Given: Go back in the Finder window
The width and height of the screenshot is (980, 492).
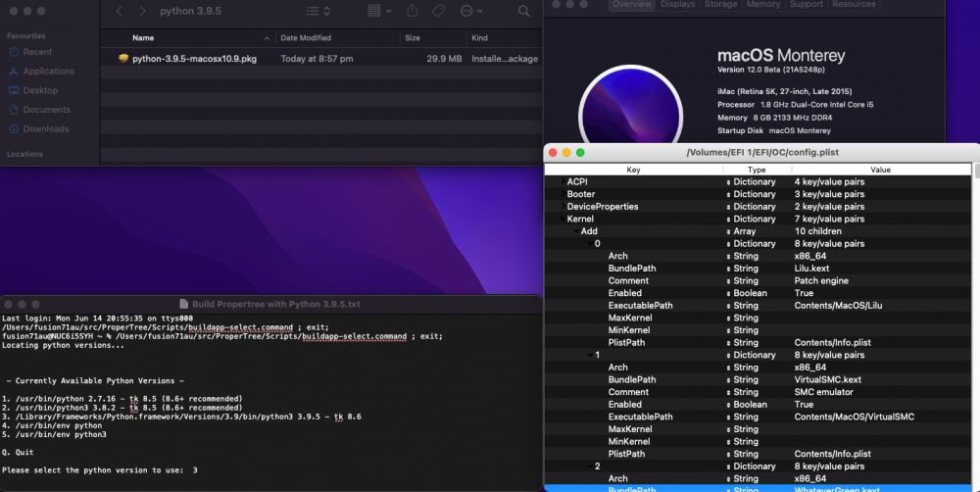Looking at the screenshot, I should pos(120,11).
